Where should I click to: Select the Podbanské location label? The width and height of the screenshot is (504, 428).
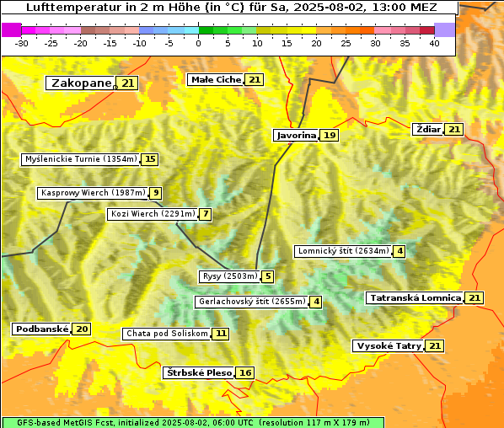point(42,329)
